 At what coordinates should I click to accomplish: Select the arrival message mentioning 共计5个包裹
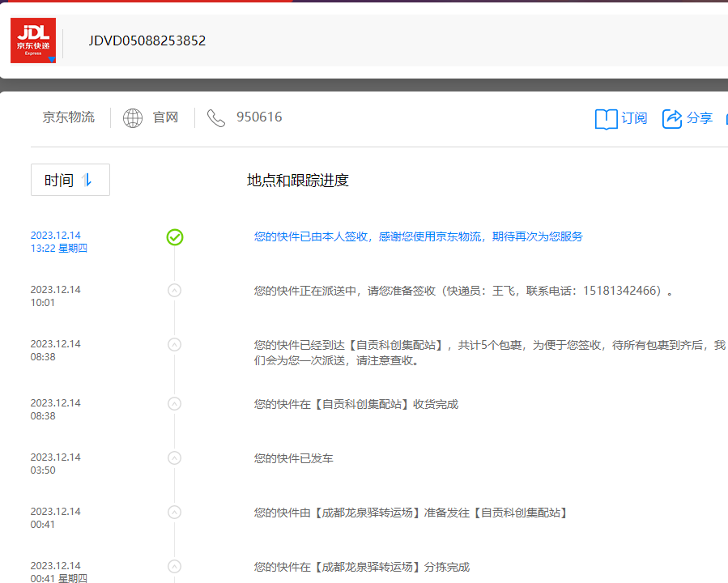[x=490, y=353]
